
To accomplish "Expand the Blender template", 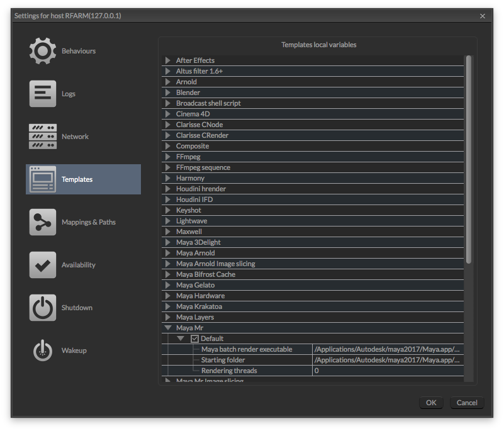I will 167,92.
